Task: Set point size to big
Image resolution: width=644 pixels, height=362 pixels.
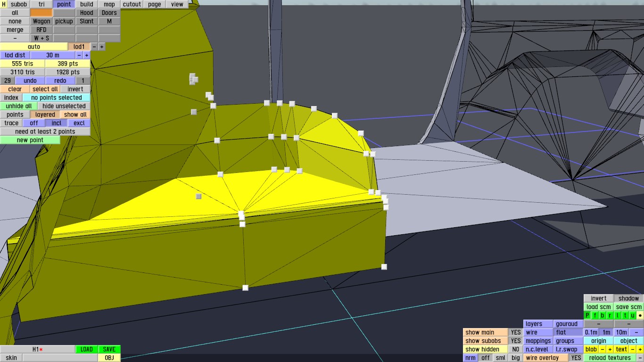Action: click(516, 358)
